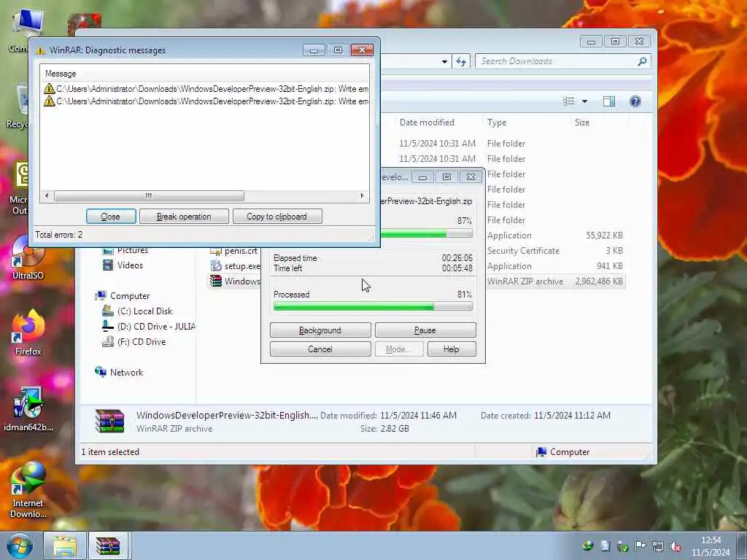Click the Internet Download Manager tray icon

point(588,546)
